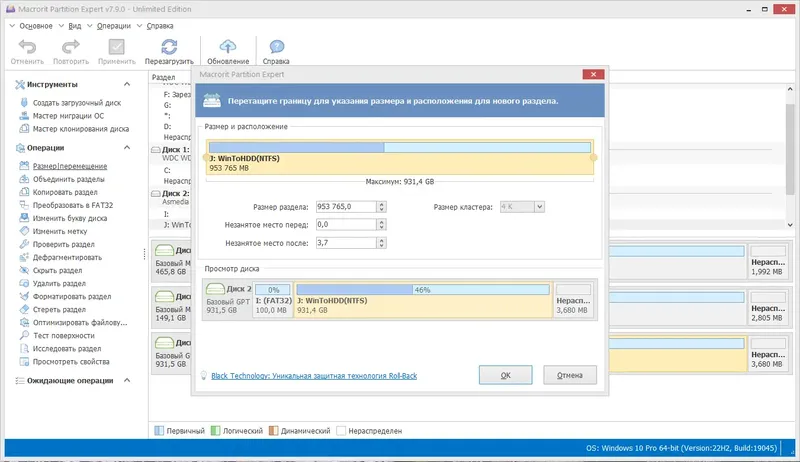Screen dimensions: 800x462
Task: Click the Логический legend color swatch
Action: [x=215, y=431]
